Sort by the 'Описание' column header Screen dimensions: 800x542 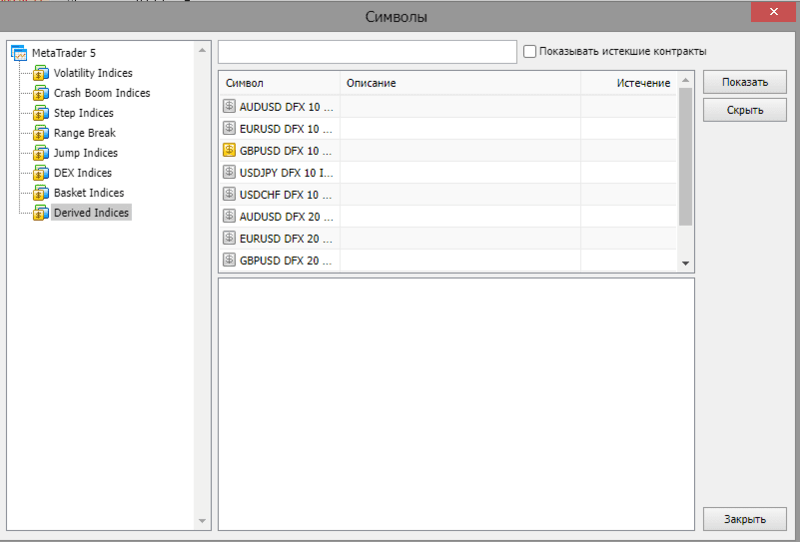click(460, 83)
